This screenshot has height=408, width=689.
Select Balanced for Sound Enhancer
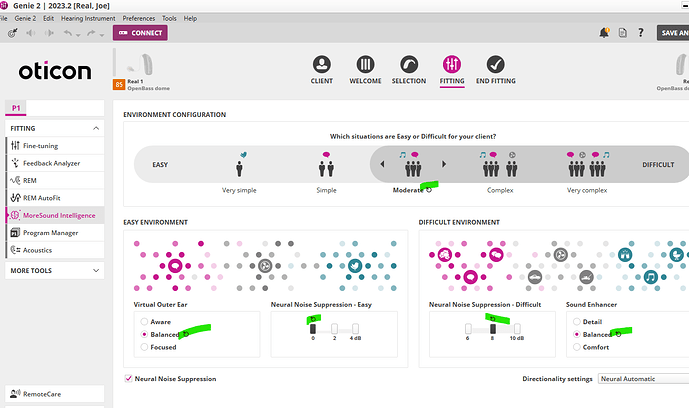[577, 334]
